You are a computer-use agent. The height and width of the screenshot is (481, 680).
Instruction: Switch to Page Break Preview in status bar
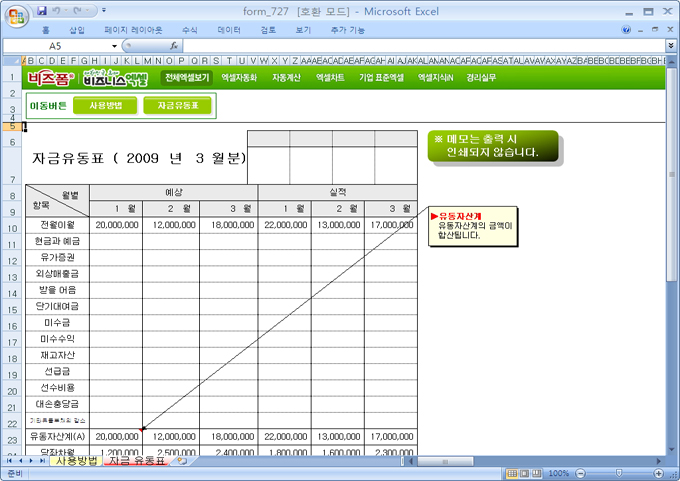537,472
